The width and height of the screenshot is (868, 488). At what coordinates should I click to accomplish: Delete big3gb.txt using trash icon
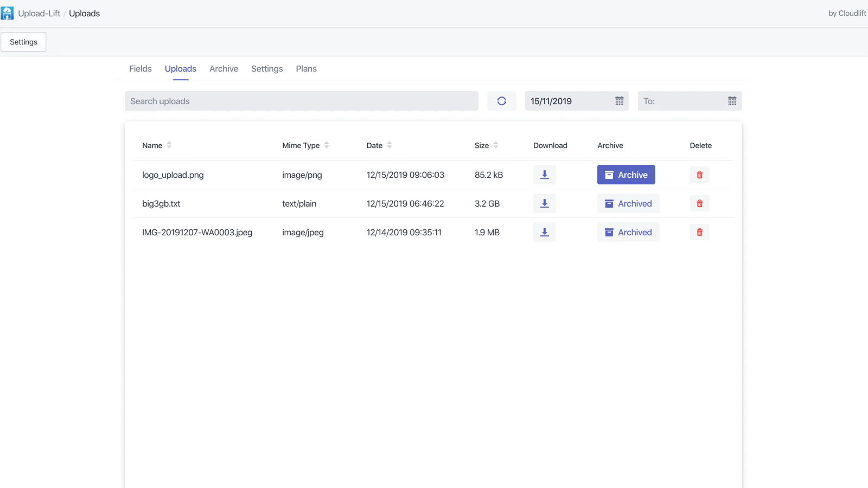pyautogui.click(x=699, y=203)
